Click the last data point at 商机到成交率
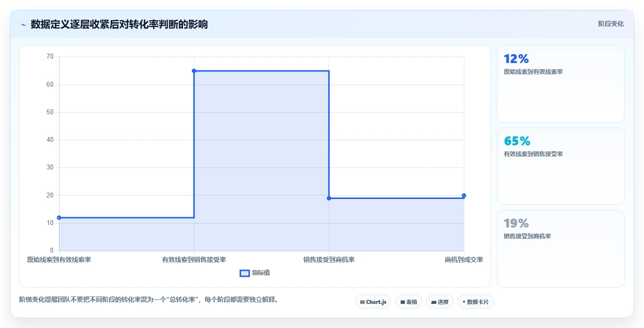The width and height of the screenshot is (644, 328). point(464,196)
